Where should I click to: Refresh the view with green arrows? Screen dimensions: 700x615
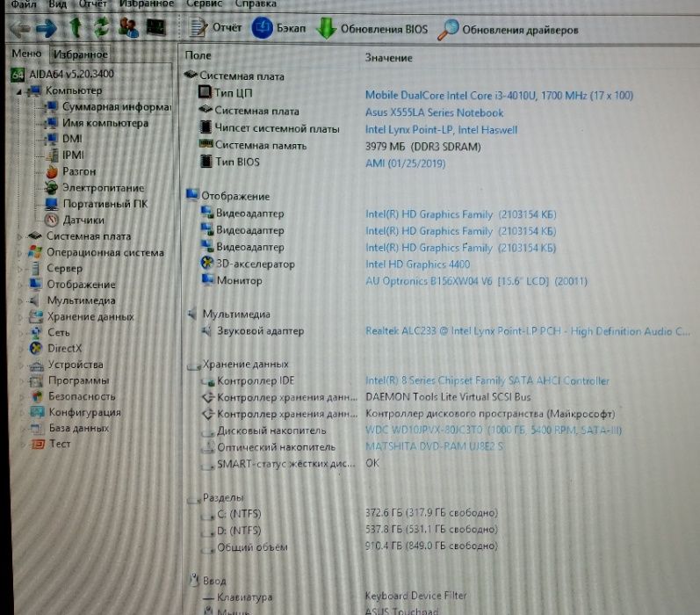pos(101,28)
